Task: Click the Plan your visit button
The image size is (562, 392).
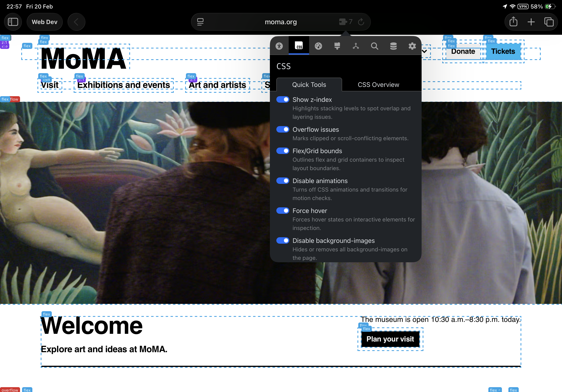Action: point(390,339)
